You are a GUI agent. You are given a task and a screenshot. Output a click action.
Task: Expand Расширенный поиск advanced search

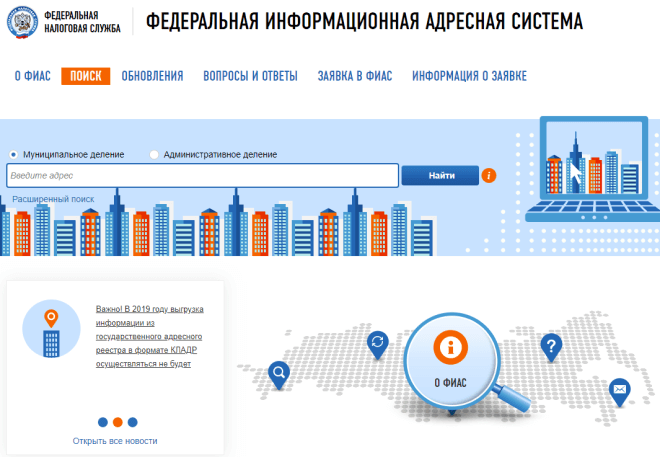[x=53, y=199]
